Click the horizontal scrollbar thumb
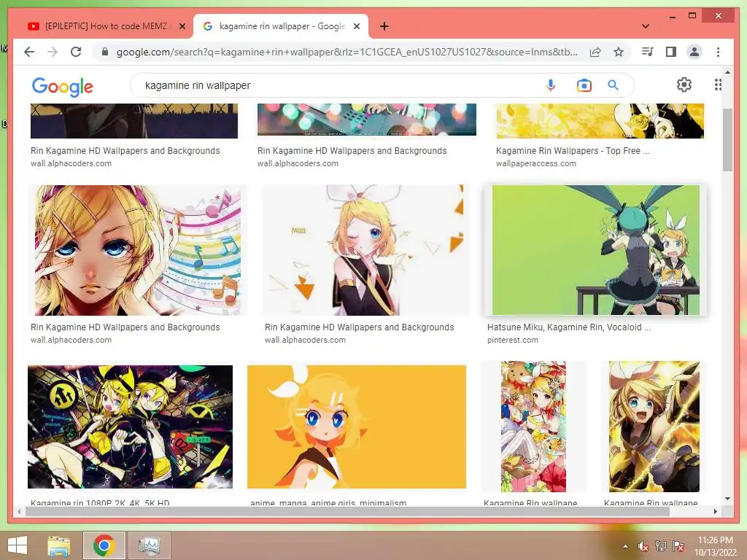The width and height of the screenshot is (747, 560). click(347, 511)
